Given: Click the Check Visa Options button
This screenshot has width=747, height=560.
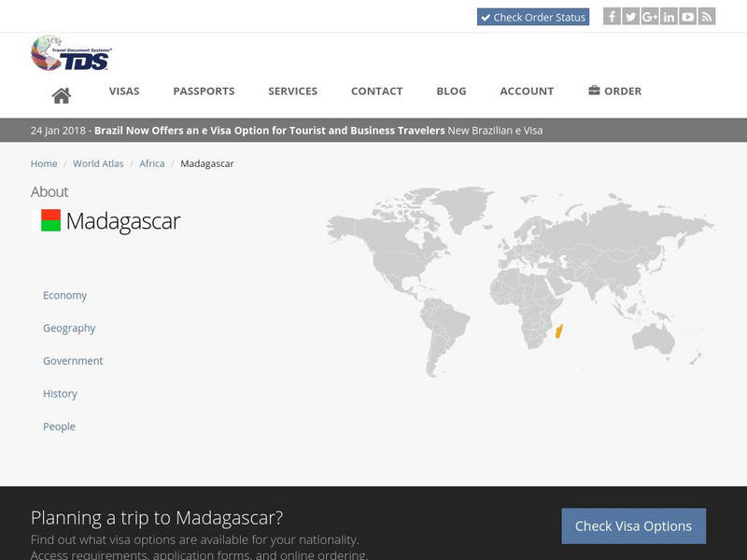Looking at the screenshot, I should pyautogui.click(x=634, y=525).
